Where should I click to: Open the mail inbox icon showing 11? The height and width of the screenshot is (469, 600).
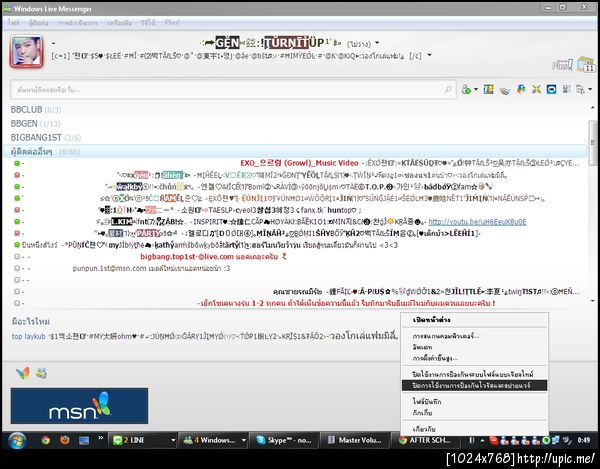586,64
